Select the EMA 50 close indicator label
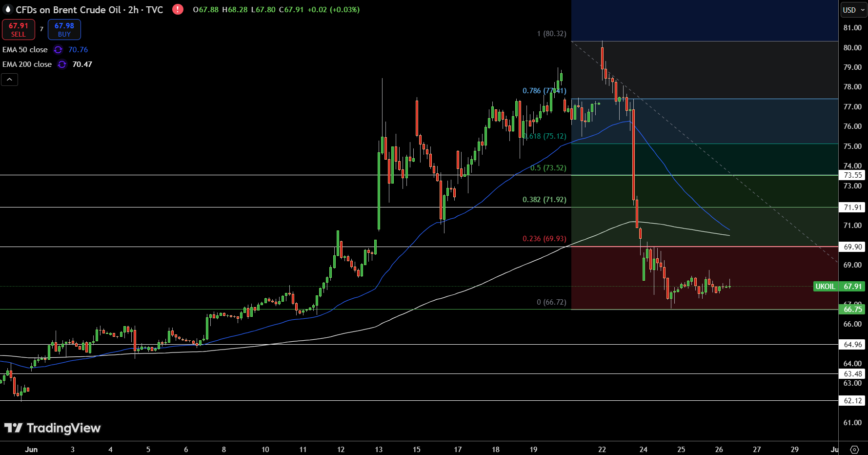The width and height of the screenshot is (868, 455). click(25, 50)
